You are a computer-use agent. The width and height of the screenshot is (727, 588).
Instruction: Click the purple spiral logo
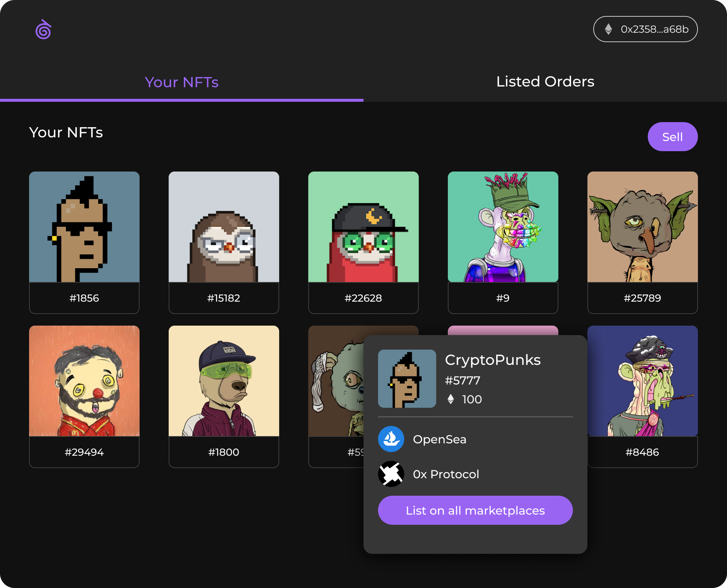(44, 29)
